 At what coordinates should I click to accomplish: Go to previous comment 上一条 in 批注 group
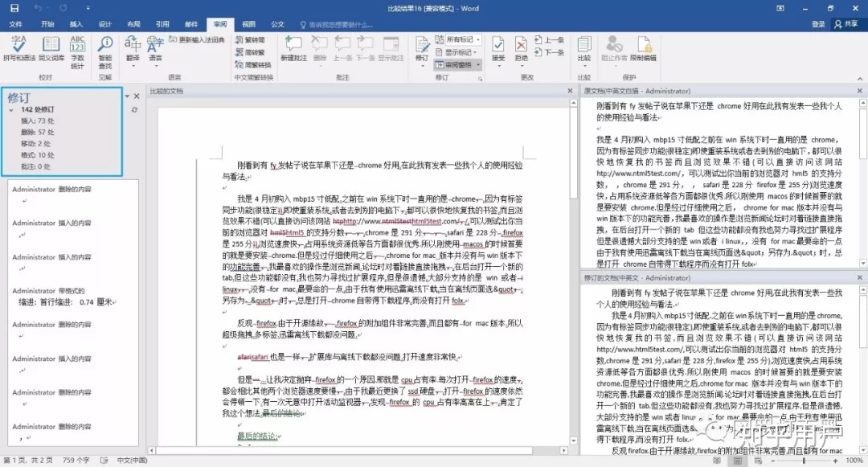click(342, 49)
